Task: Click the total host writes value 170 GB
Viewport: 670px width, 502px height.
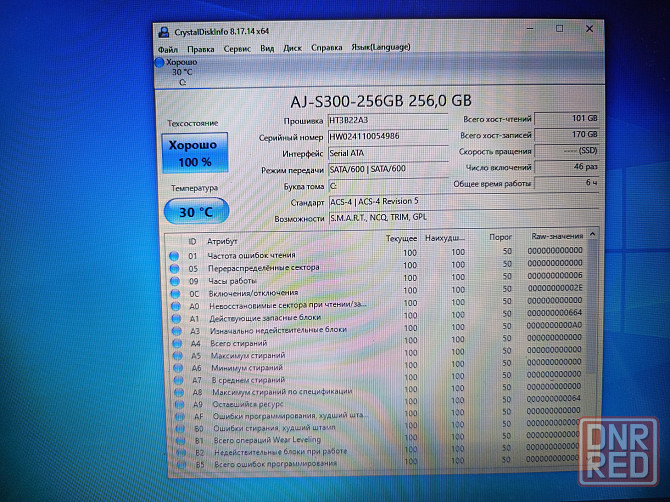Action: 567,135
